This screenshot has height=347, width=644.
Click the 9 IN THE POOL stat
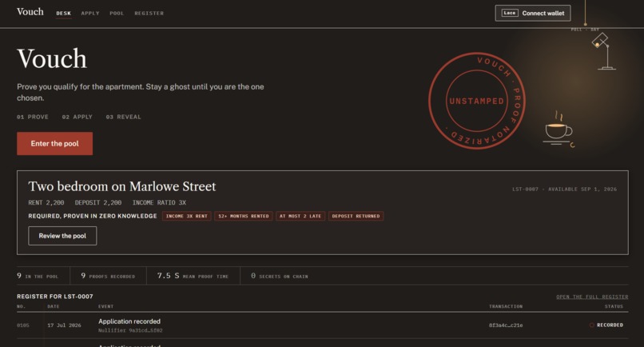[38, 276]
